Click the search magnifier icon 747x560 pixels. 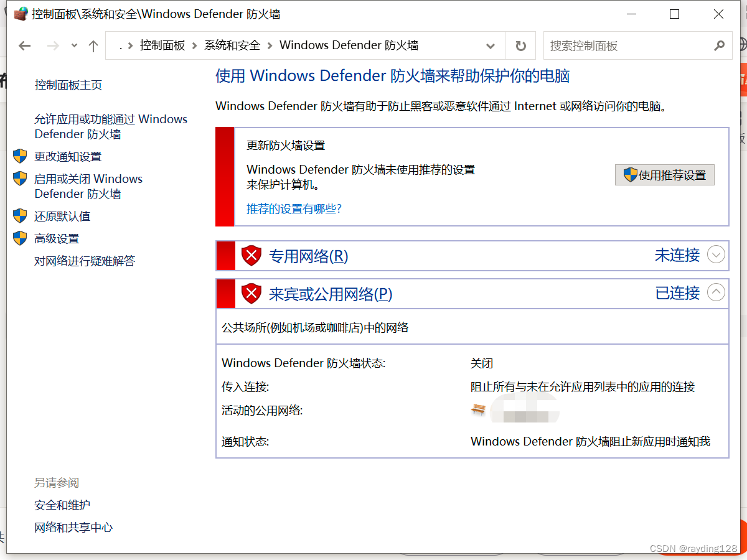point(719,45)
